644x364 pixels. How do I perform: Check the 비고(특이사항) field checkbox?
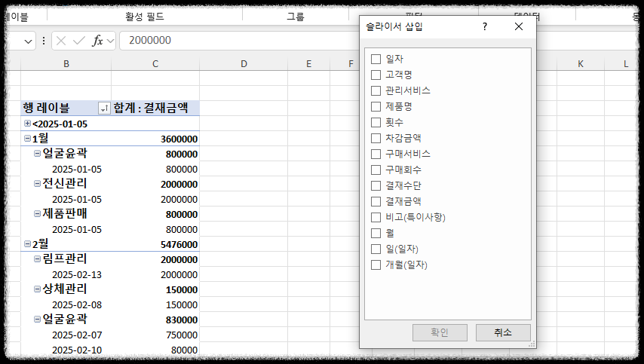coord(376,217)
